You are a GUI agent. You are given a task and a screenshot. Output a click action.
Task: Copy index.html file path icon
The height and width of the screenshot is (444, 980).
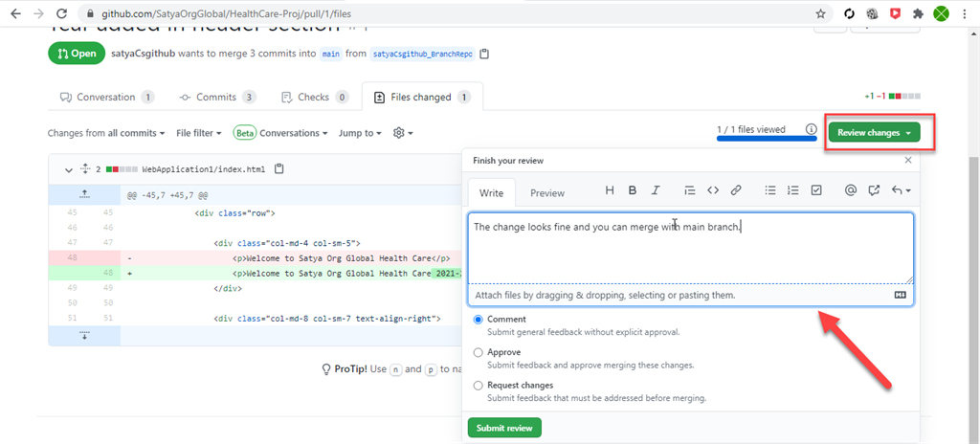(x=279, y=168)
